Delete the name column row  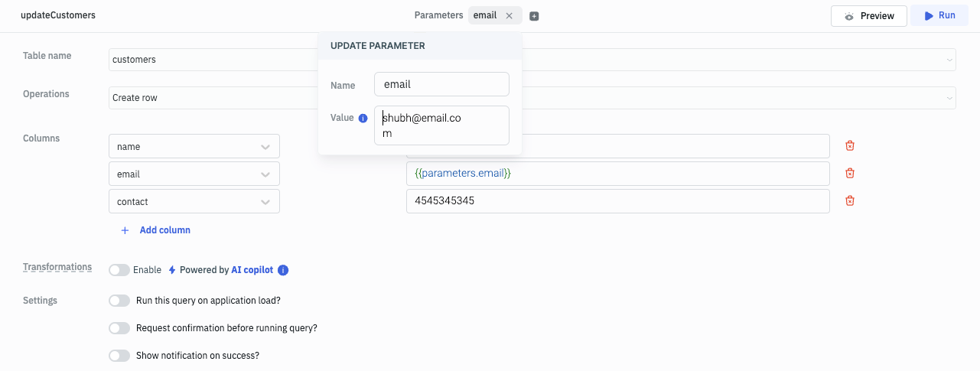[x=849, y=146]
